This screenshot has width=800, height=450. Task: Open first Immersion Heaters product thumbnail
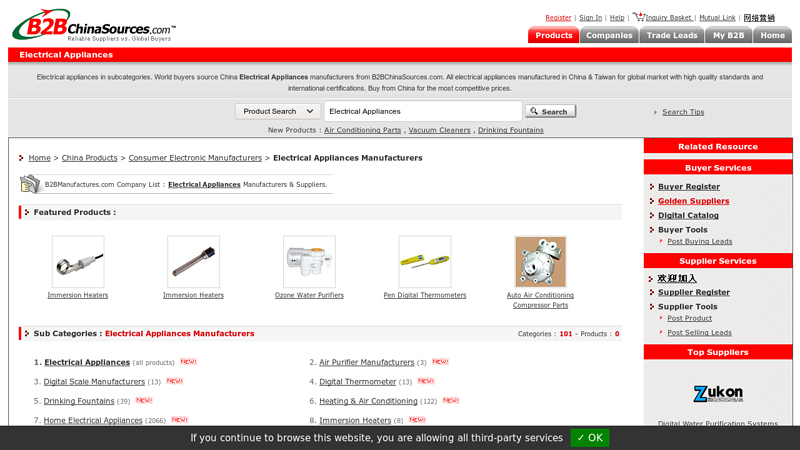coord(78,261)
